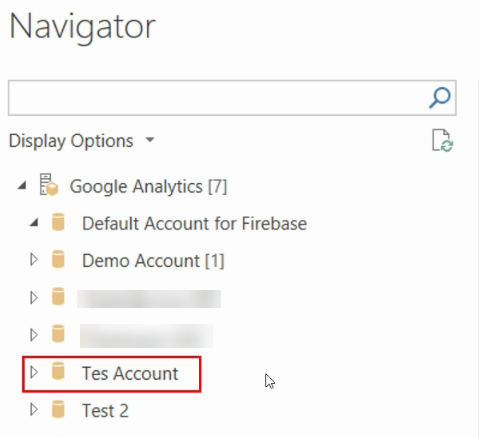479x437 pixels.
Task: Click database icon beside Tes Account
Action: (58, 371)
